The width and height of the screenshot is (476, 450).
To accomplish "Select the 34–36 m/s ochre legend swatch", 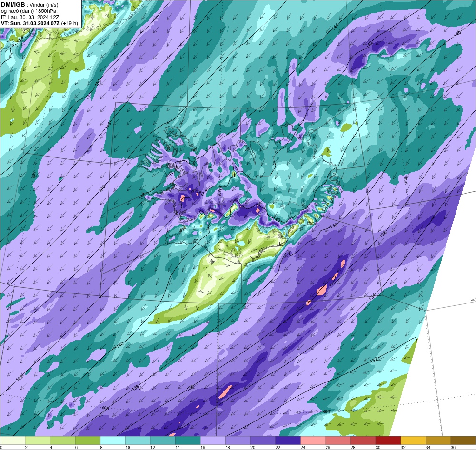I will pos(438,440).
